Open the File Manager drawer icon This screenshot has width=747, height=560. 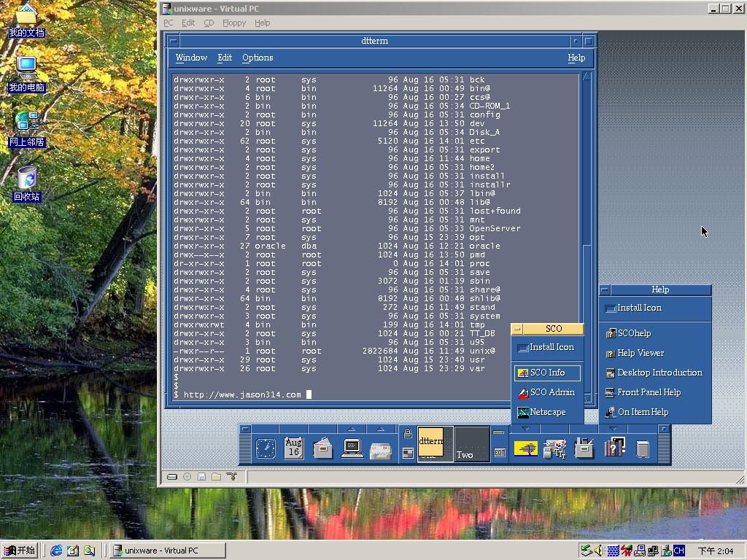[323, 448]
